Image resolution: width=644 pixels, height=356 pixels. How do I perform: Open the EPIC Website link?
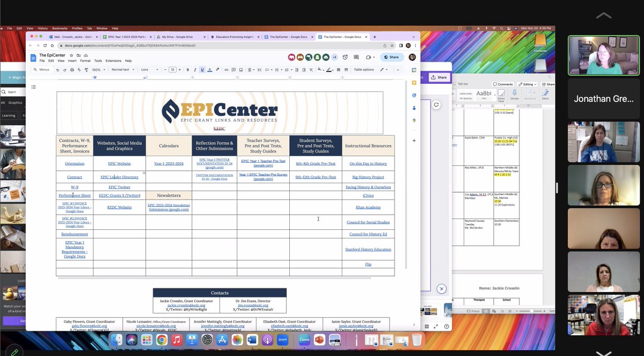click(x=120, y=163)
